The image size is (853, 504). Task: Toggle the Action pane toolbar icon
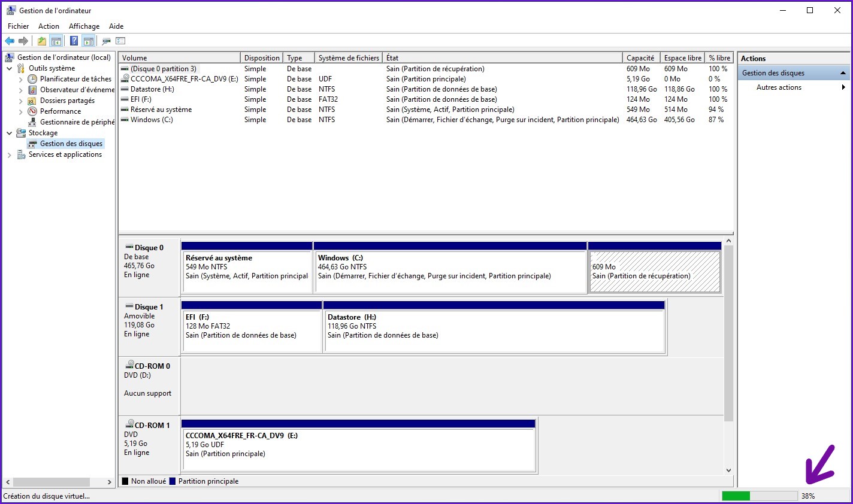pos(89,41)
